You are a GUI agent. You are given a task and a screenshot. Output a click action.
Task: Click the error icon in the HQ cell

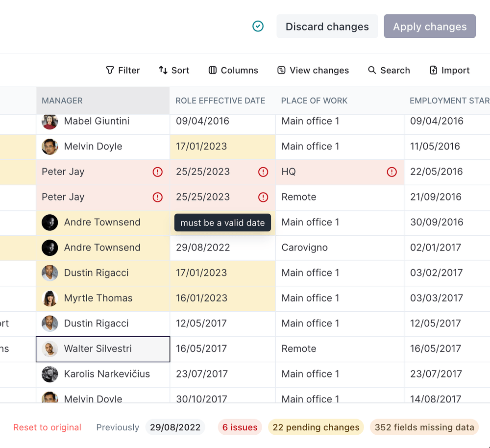(391, 172)
